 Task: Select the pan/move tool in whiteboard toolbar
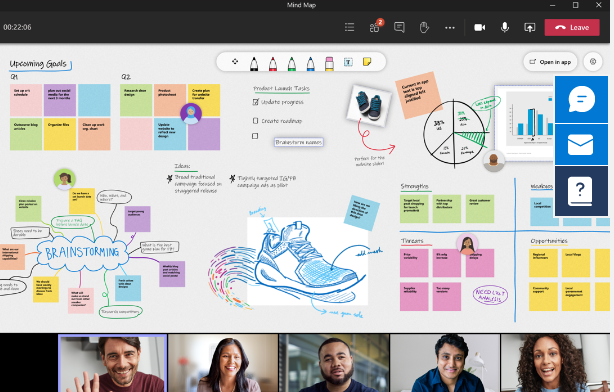pyautogui.click(x=235, y=61)
